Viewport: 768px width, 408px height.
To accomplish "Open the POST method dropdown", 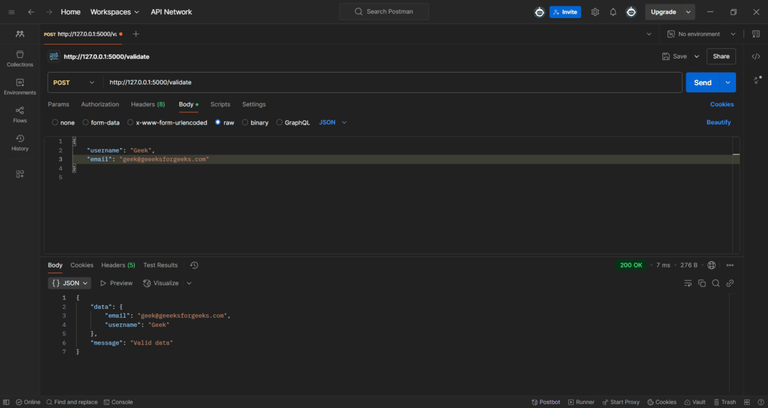I will (75, 82).
